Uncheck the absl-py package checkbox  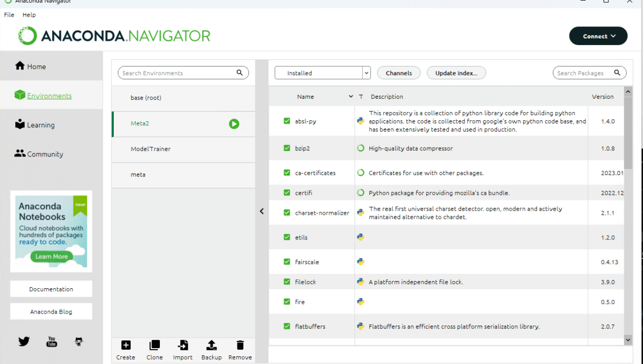pos(287,121)
